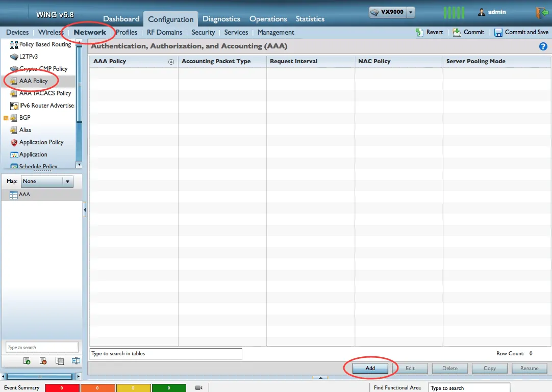This screenshot has width=552, height=392.
Task: Click the red event summary counter
Action: click(x=62, y=388)
